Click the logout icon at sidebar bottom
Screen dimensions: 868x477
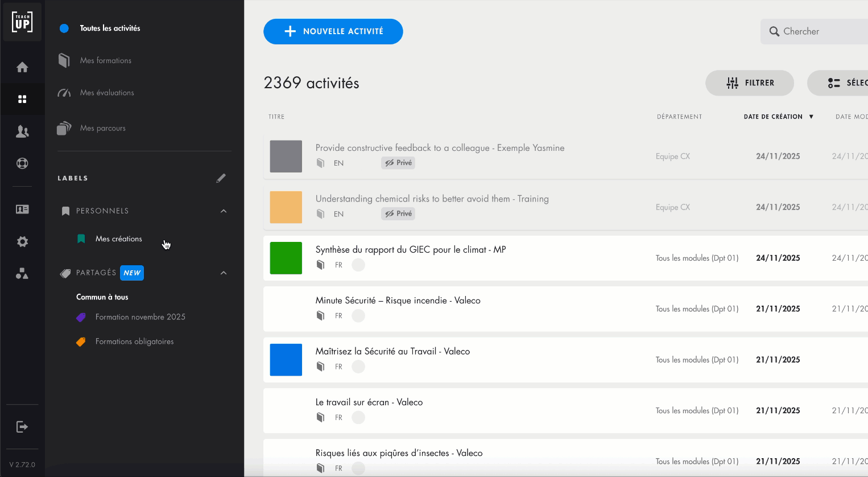(22, 427)
